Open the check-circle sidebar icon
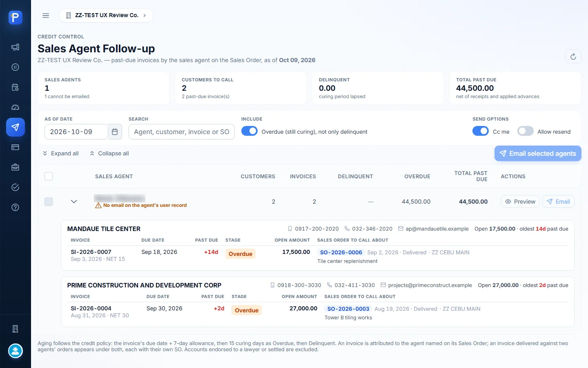This screenshot has width=588, height=368. pos(16,187)
